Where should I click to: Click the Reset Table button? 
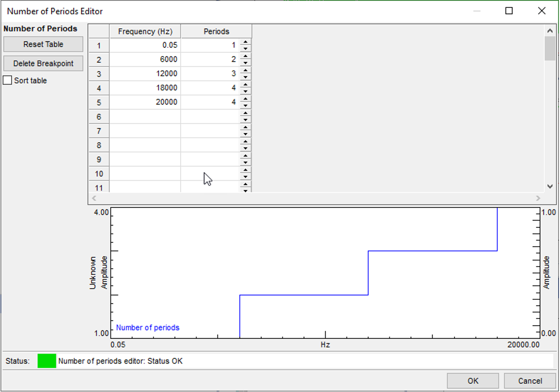43,45
